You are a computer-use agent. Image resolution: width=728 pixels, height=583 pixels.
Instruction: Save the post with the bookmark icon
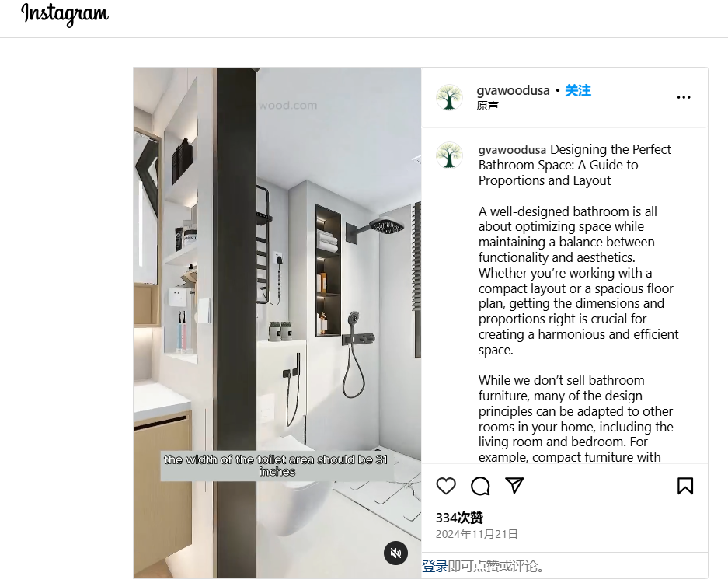pyautogui.click(x=684, y=486)
